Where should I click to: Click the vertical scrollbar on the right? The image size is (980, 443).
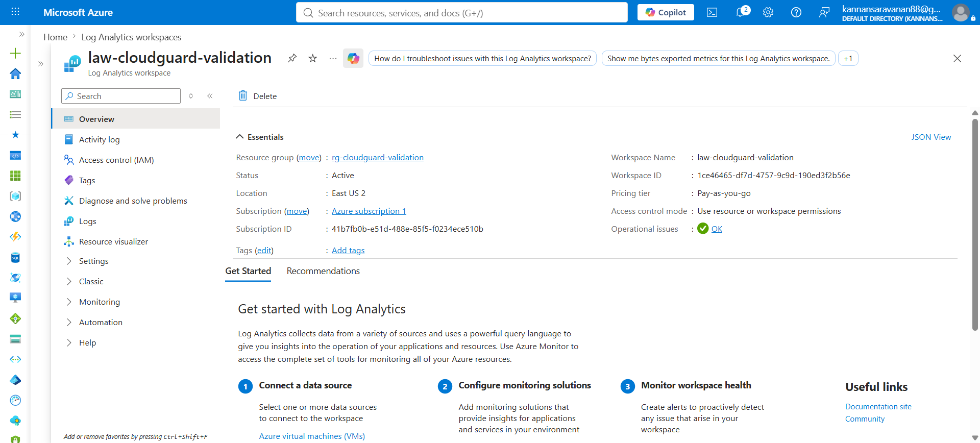pyautogui.click(x=975, y=225)
